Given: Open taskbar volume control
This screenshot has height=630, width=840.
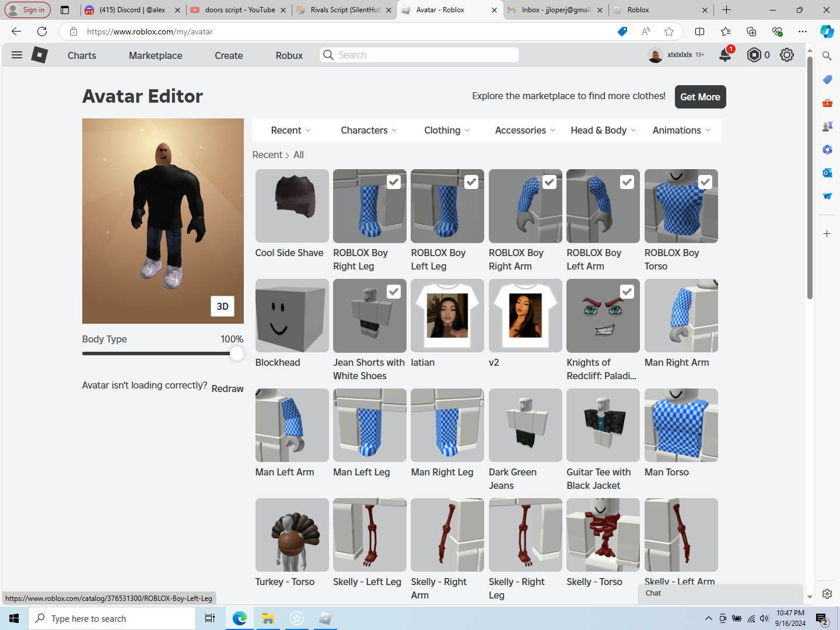Looking at the screenshot, I should click(x=764, y=618).
